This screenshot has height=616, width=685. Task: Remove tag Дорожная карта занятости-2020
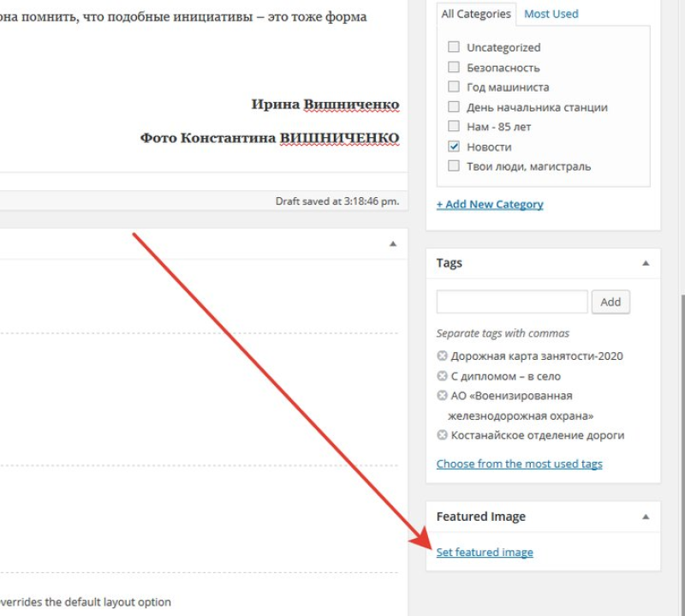pos(442,356)
